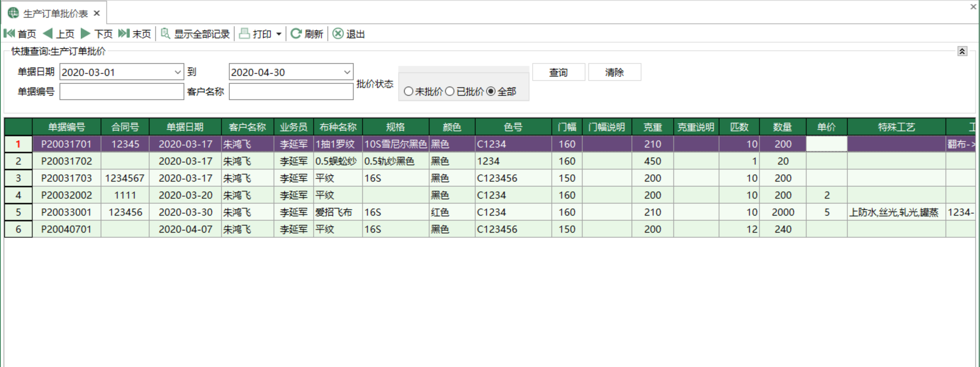Click the 克重说明 column header
Screen dimensions: 980x367
(696, 127)
